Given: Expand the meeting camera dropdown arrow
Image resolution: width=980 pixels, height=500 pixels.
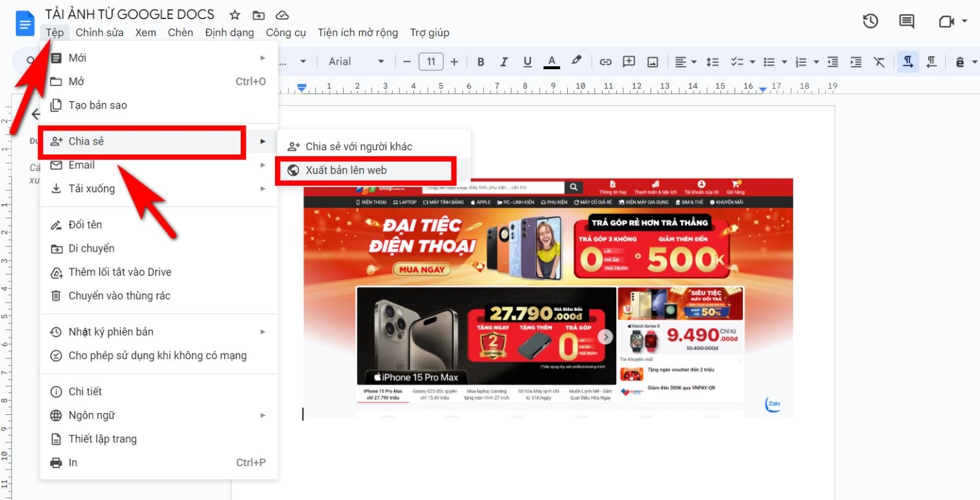Looking at the screenshot, I should click(x=965, y=21).
